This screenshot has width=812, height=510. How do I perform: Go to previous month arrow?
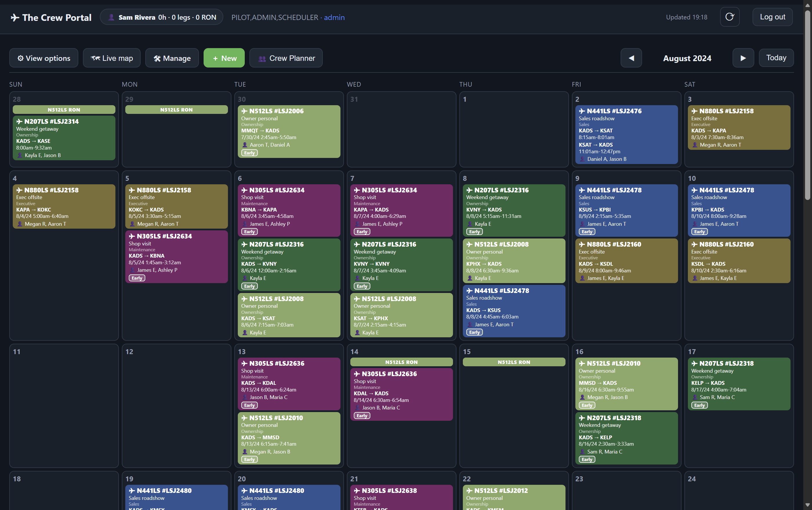click(631, 58)
